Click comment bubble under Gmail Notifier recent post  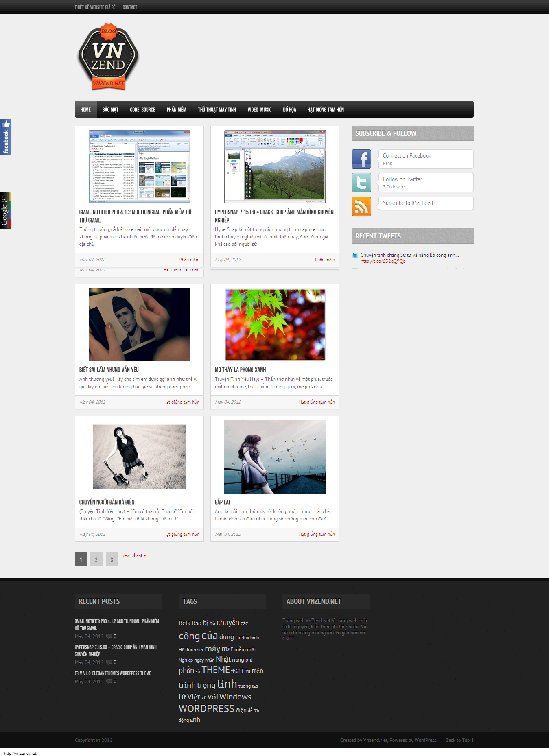coord(109,636)
